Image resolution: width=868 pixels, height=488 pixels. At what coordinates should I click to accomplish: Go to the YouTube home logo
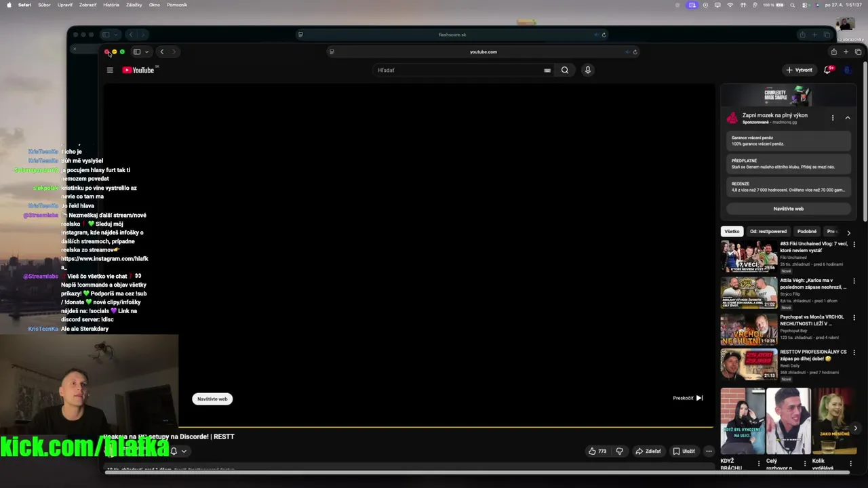click(138, 70)
